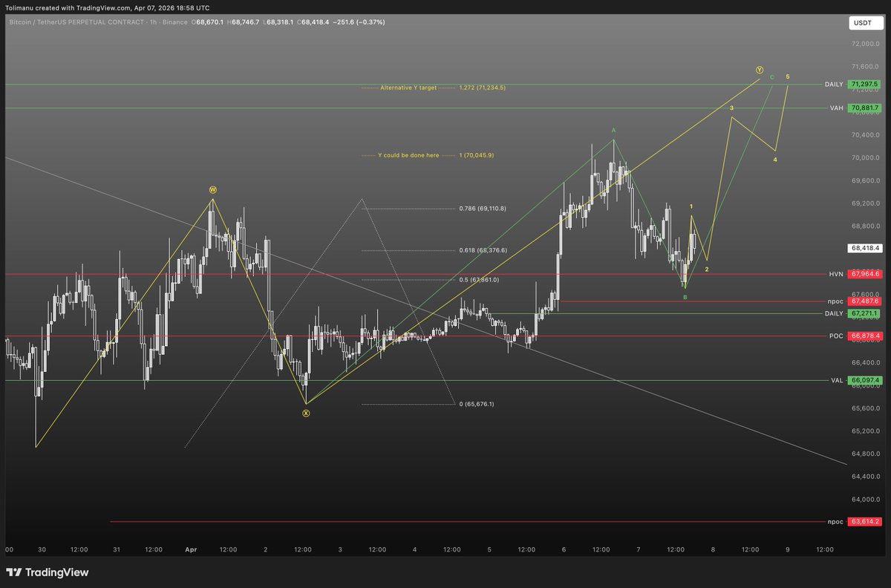This screenshot has height=588, width=891.
Task: Click the 0.618 fib level label
Action: tap(483, 250)
